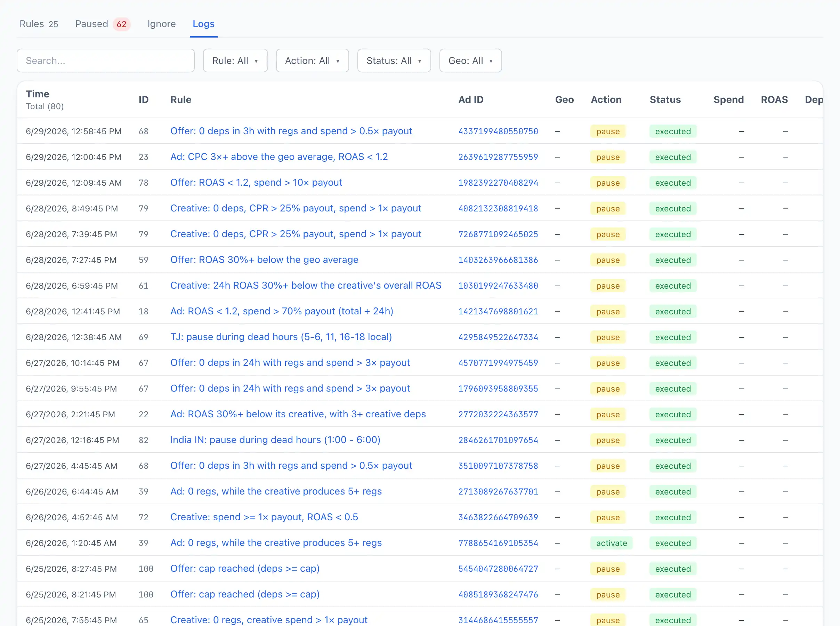
Task: Open rule 'Ad: ROAS < 1.2, spend > 70% payout'
Action: click(x=281, y=312)
